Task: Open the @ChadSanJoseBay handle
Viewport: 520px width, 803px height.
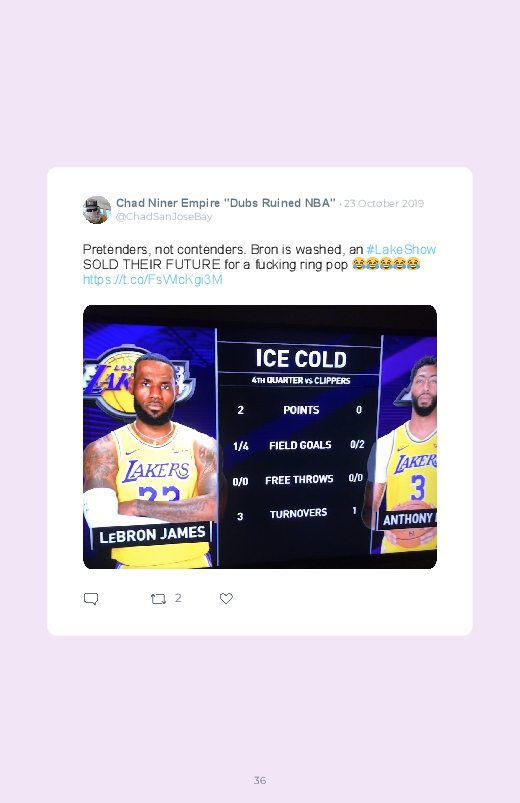Action: click(x=163, y=217)
